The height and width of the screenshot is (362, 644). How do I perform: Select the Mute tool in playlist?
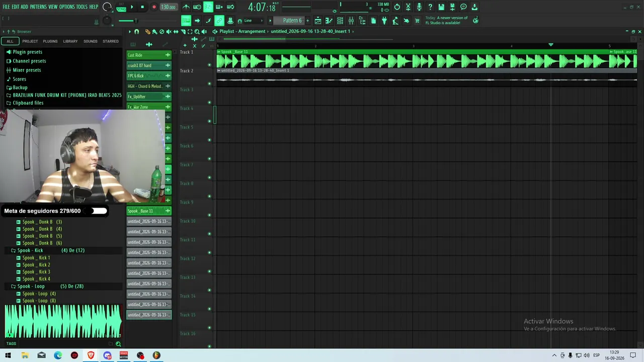coord(169,32)
